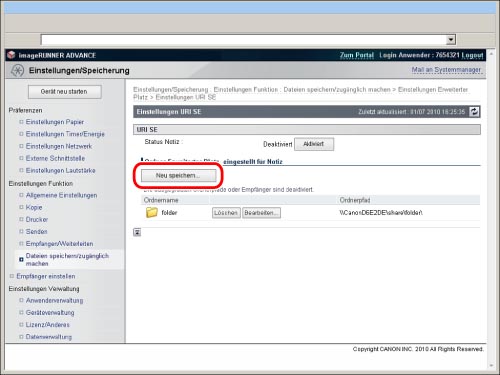Select Einstellungen Lautstärke in the sidebar
The width and height of the screenshot is (500, 375).
(60, 170)
